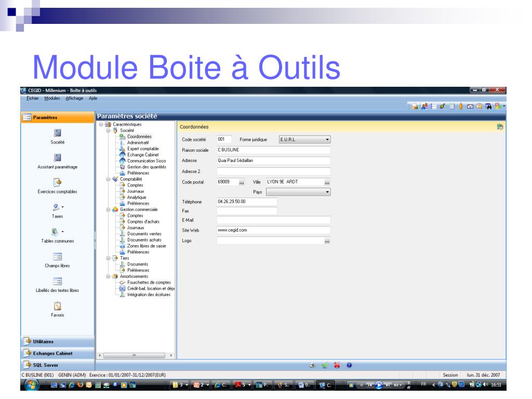Image resolution: width=532 pixels, height=399 pixels.
Task: Collapse the Caractéristiques tree node
Action: pos(101,125)
